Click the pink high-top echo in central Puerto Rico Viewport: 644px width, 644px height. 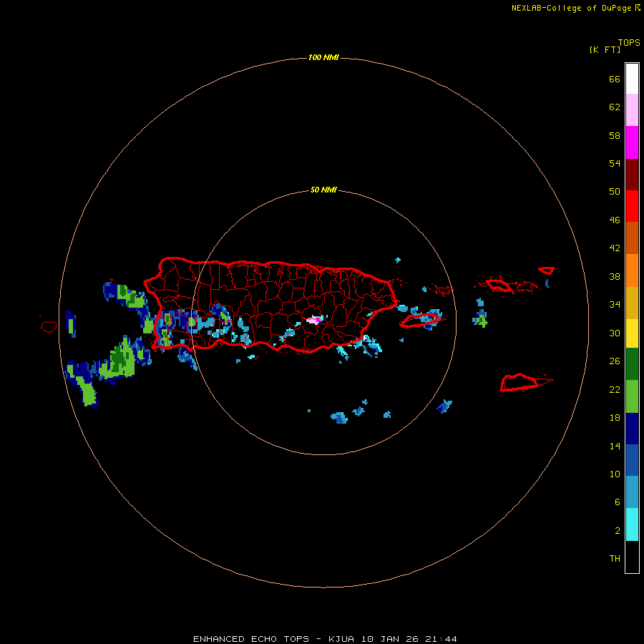tap(315, 320)
